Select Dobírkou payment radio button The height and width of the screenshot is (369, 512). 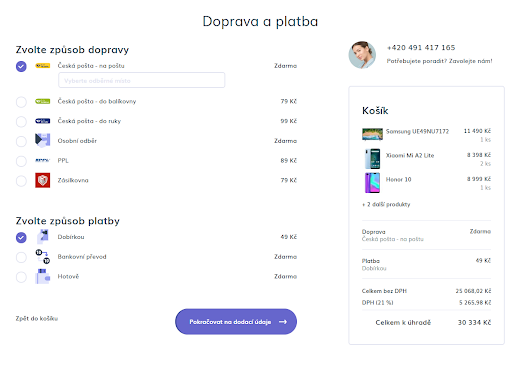click(x=21, y=237)
